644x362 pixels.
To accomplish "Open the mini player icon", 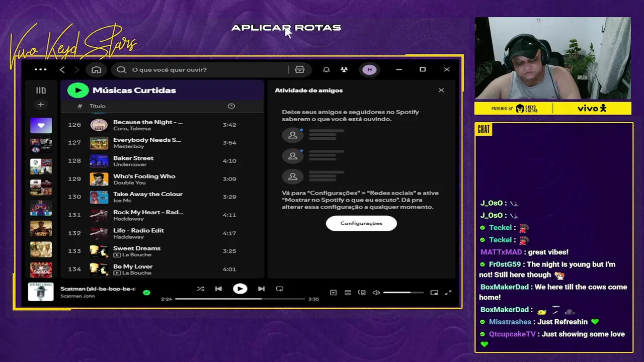I will [434, 293].
